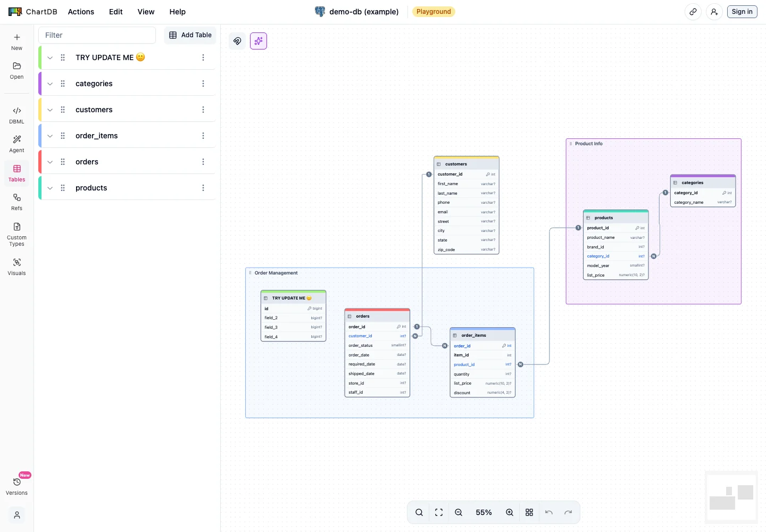Open the Help menu
The width and height of the screenshot is (766, 532).
pyautogui.click(x=178, y=12)
